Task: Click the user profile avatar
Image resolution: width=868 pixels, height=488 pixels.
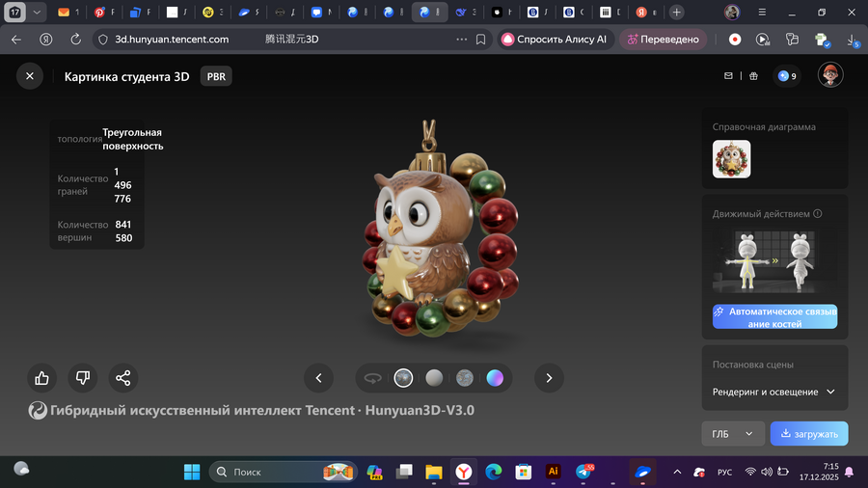Action: (830, 75)
